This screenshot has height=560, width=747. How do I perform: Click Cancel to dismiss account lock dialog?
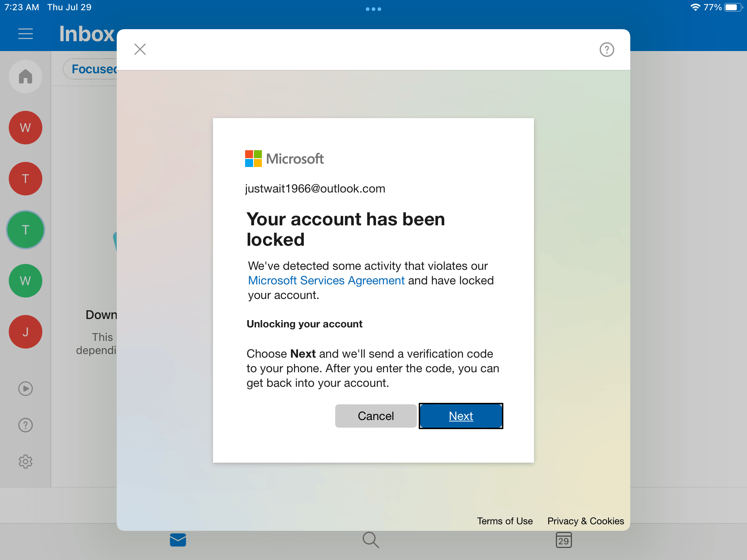[x=375, y=416]
